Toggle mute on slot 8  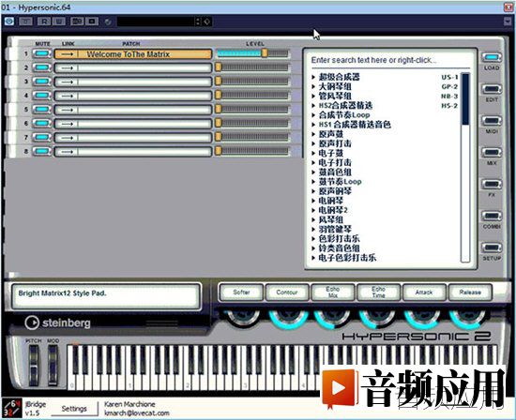(x=42, y=151)
